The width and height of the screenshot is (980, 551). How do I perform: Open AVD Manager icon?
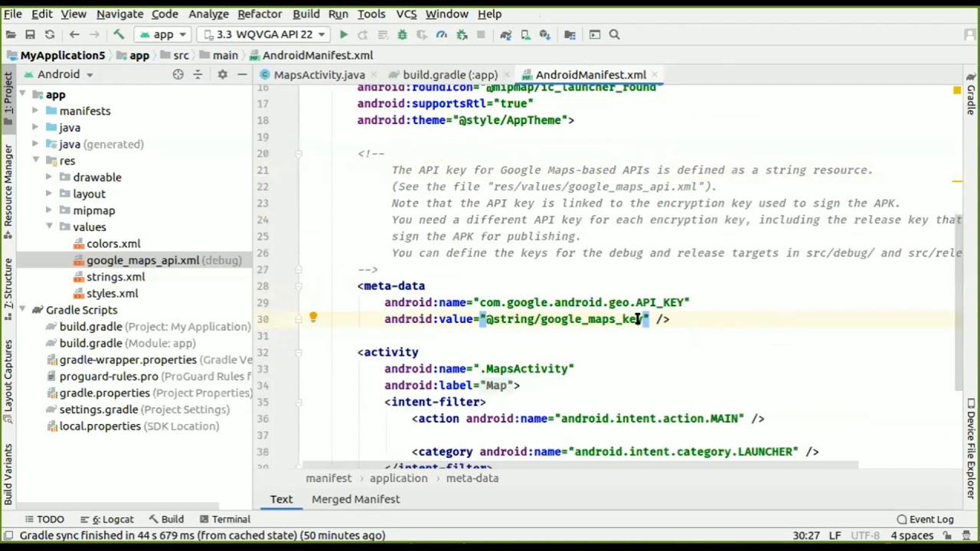(525, 34)
